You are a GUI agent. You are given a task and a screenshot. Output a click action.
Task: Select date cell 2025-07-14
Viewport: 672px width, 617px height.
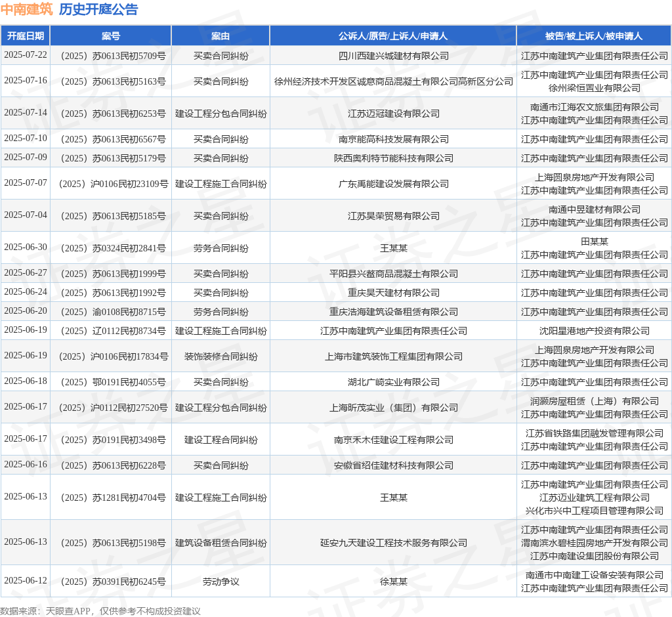pyautogui.click(x=26, y=113)
